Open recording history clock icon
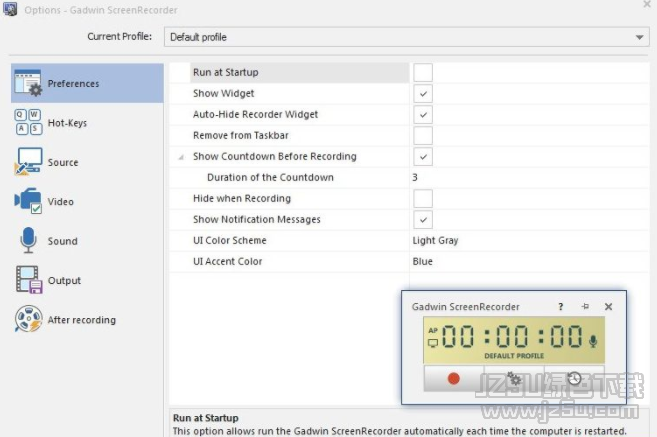The height and width of the screenshot is (437, 657). pyautogui.click(x=574, y=378)
